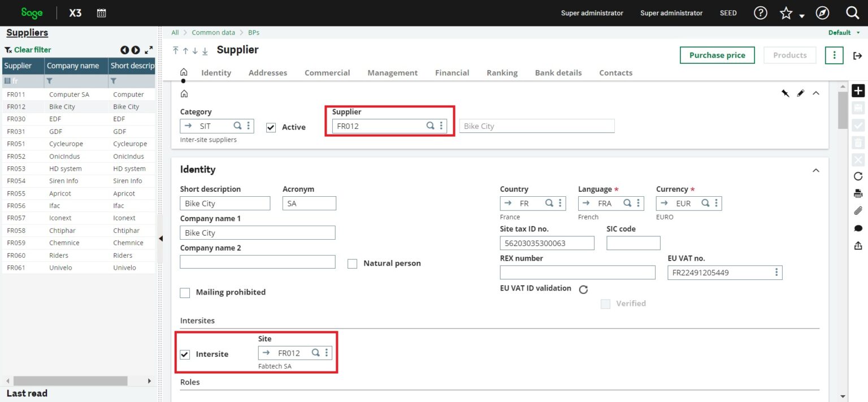
Task: Click the Clear filter link
Action: pos(32,50)
